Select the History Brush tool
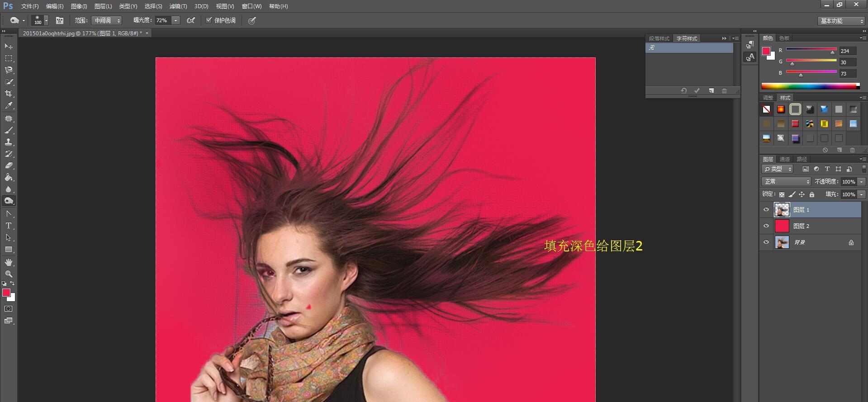 tap(9, 154)
